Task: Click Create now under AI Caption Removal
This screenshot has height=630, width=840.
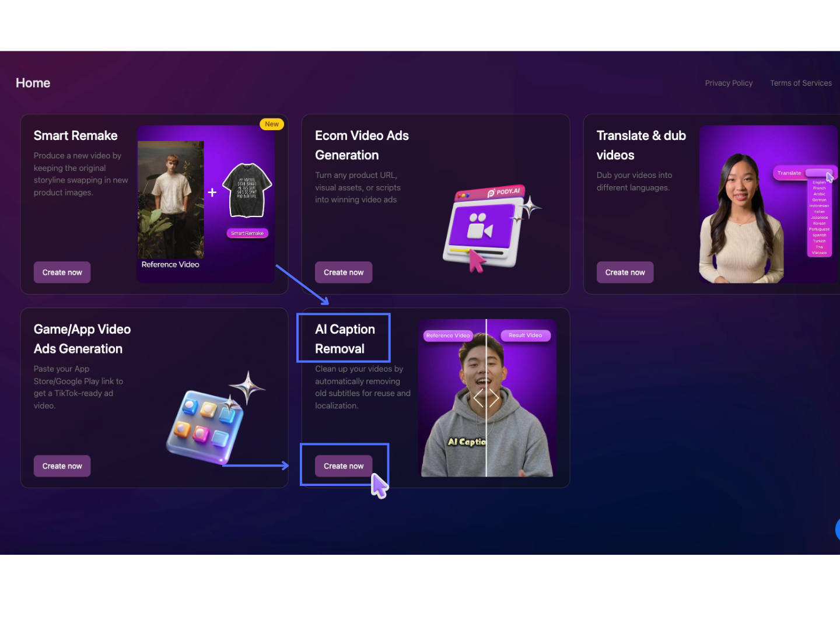Action: click(344, 466)
